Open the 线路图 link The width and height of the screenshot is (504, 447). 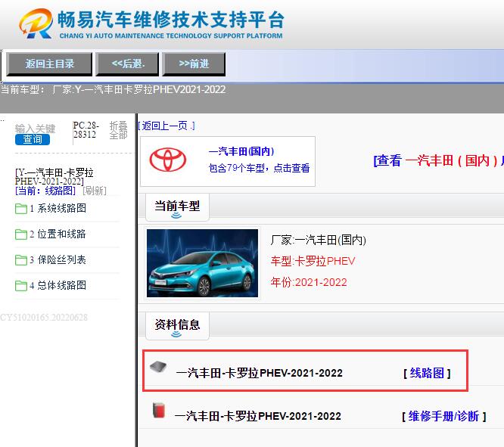click(427, 373)
